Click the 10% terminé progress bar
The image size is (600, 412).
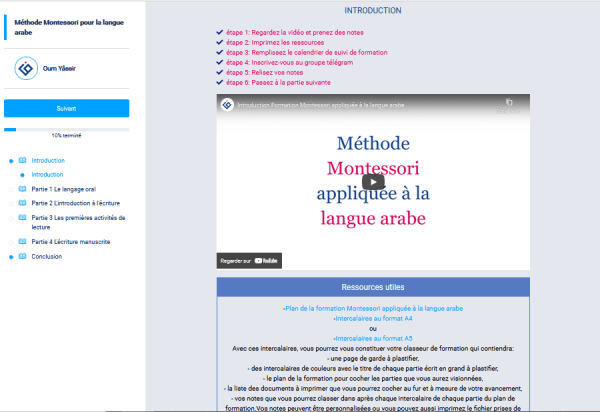(67, 130)
